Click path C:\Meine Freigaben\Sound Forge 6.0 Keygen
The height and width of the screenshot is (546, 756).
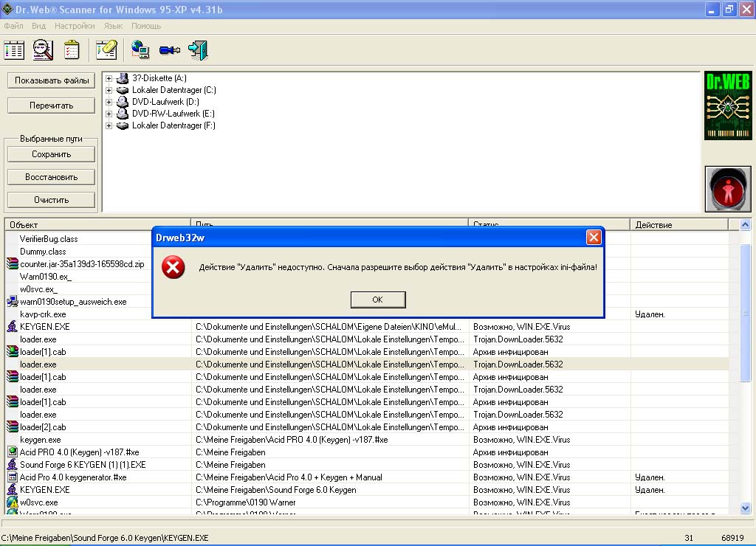click(x=276, y=490)
